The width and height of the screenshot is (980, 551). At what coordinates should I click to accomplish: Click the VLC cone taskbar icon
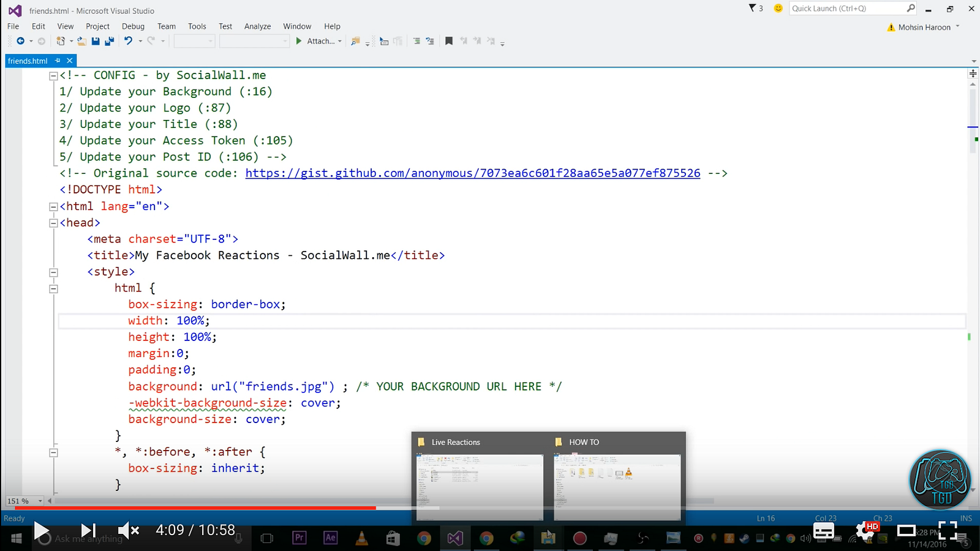pyautogui.click(x=362, y=538)
